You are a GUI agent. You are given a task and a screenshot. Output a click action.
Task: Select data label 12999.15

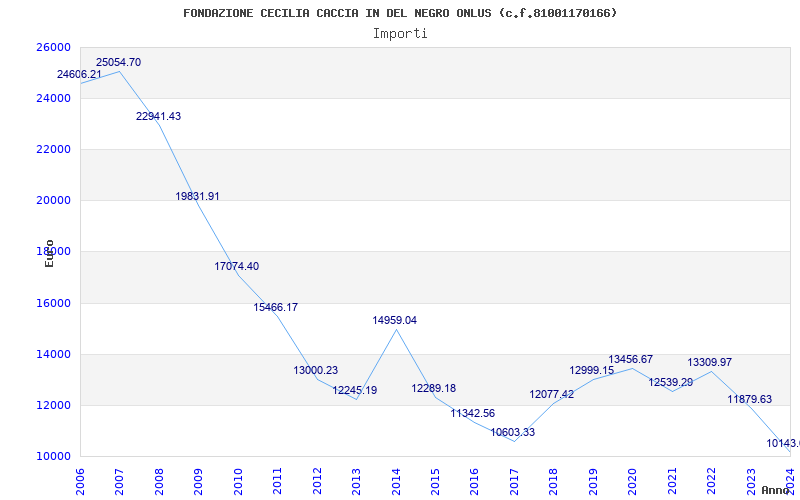tap(592, 370)
